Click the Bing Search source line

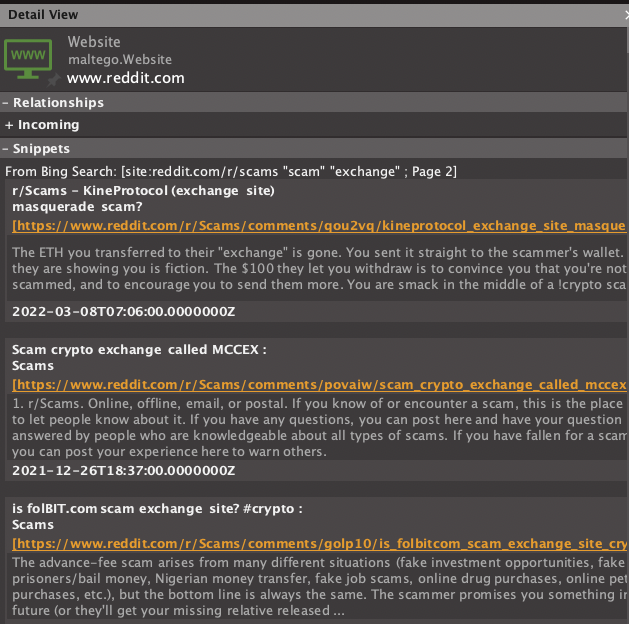(231, 172)
